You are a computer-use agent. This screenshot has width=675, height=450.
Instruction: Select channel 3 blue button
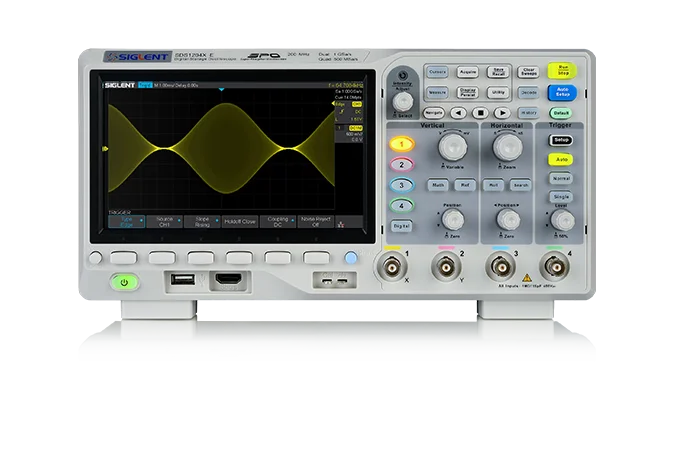tap(402, 185)
